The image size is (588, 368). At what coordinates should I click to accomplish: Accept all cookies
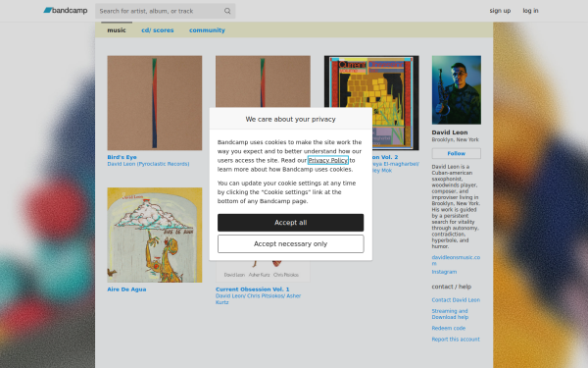point(291,223)
